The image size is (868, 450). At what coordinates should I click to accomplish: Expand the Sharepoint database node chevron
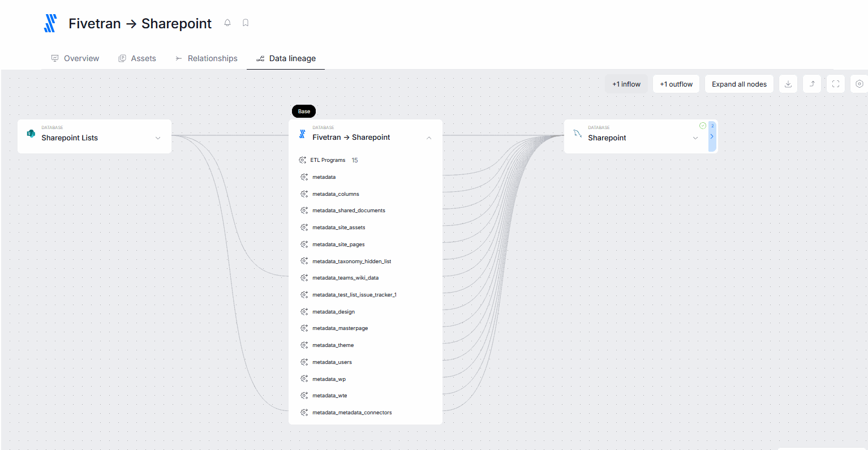pos(695,138)
